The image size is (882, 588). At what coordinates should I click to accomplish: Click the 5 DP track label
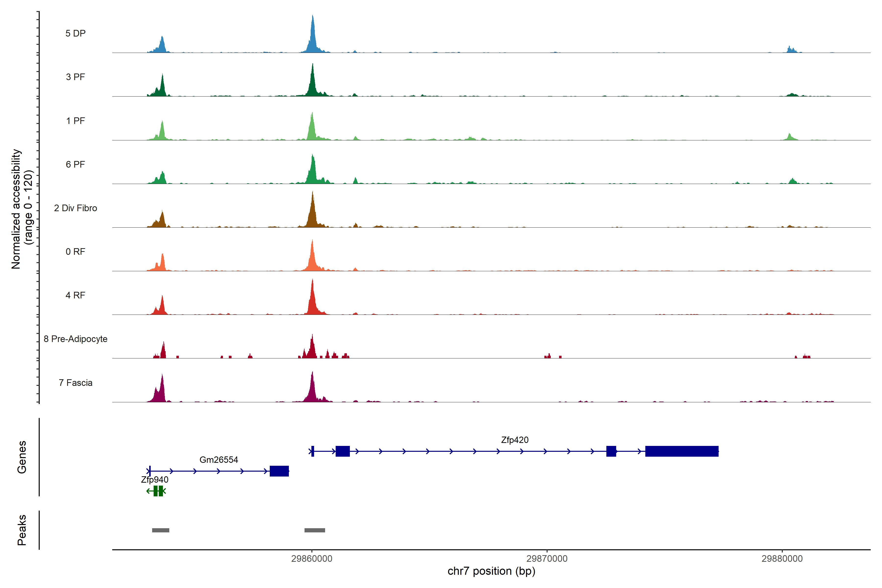pyautogui.click(x=75, y=33)
